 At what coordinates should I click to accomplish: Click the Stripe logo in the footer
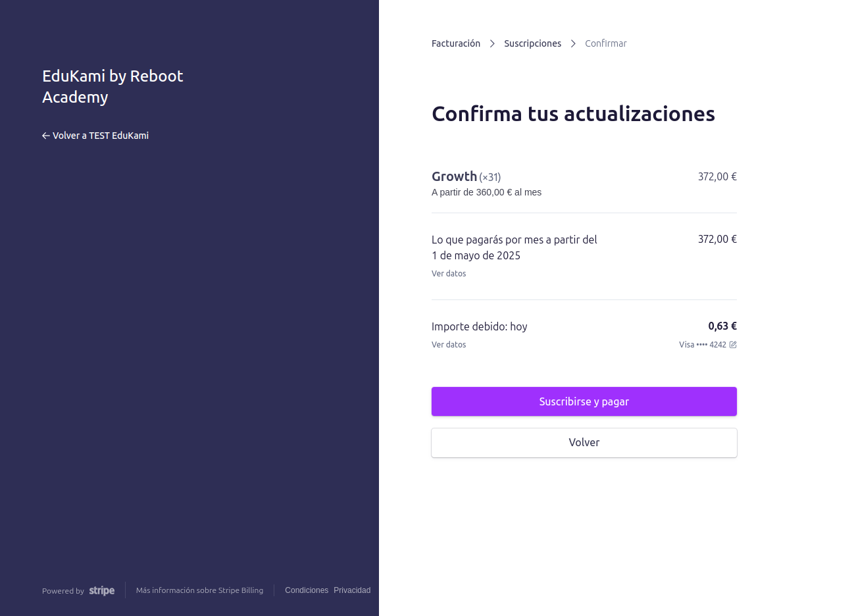[x=102, y=590]
